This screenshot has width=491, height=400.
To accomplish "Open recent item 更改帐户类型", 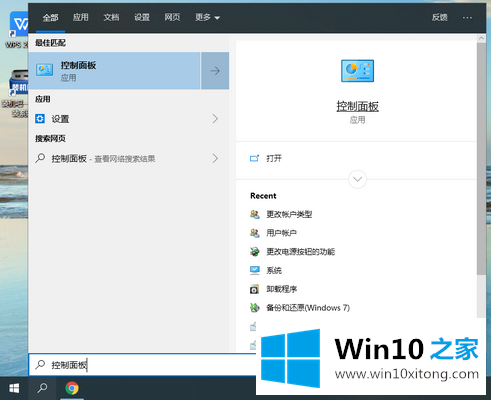I will pyautogui.click(x=289, y=214).
